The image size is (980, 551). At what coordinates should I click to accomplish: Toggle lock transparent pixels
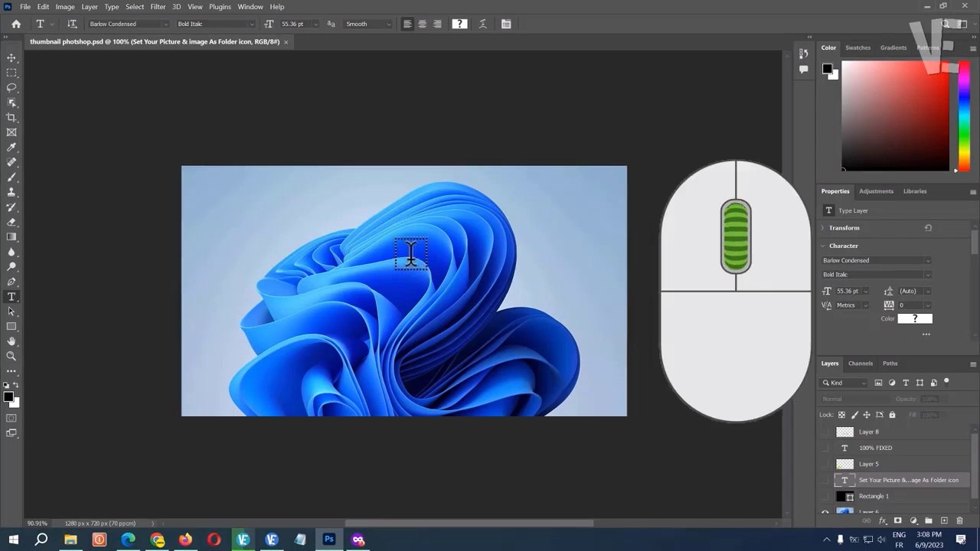tap(841, 415)
